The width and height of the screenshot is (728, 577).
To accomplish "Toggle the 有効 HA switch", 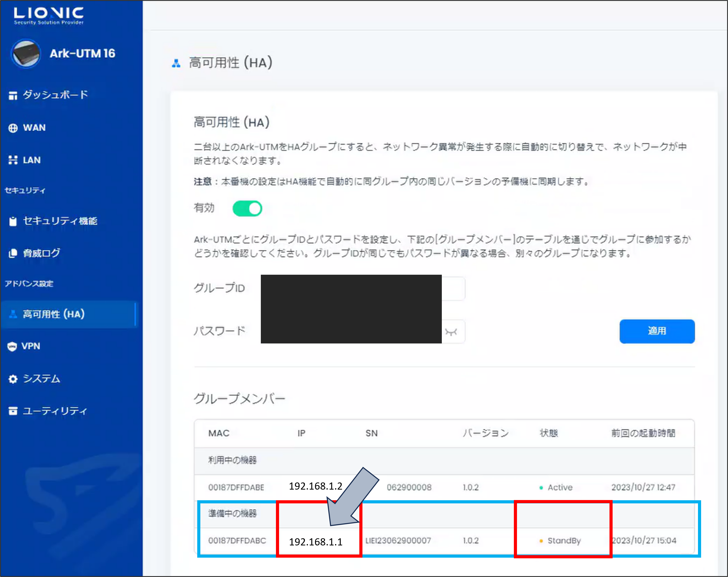I will pos(247,208).
